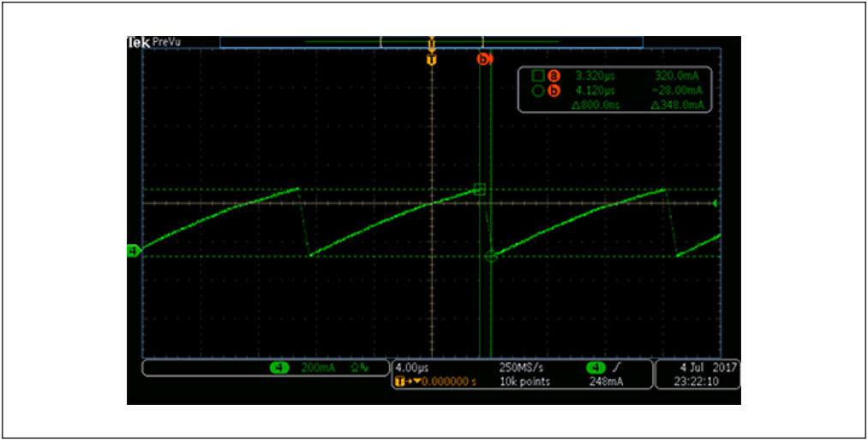
Task: Click the 10k points record length
Action: [x=524, y=382]
